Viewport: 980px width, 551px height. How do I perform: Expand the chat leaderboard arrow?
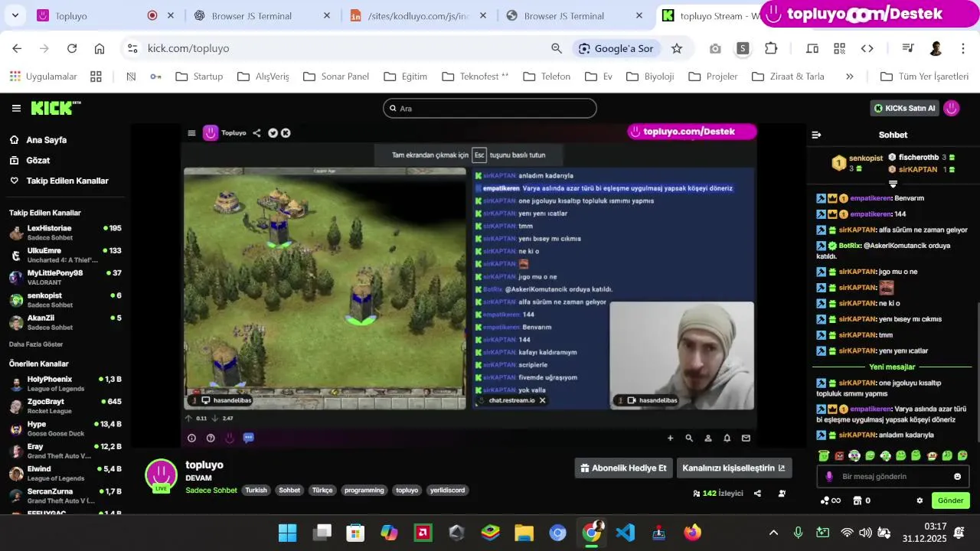point(893,184)
